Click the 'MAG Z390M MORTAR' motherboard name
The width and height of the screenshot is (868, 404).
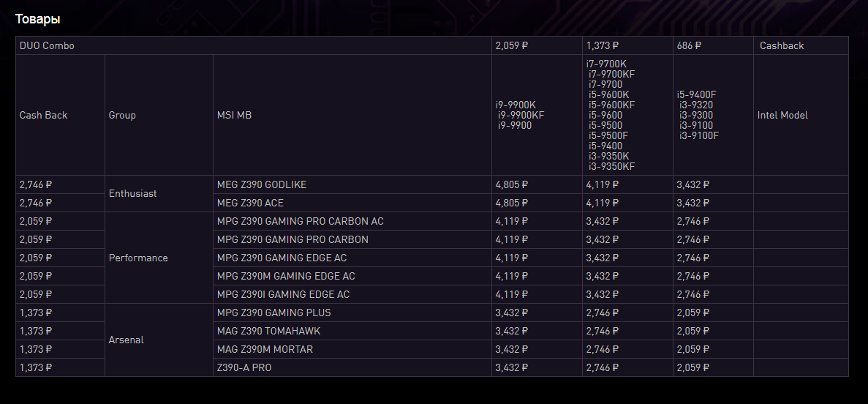(x=265, y=349)
